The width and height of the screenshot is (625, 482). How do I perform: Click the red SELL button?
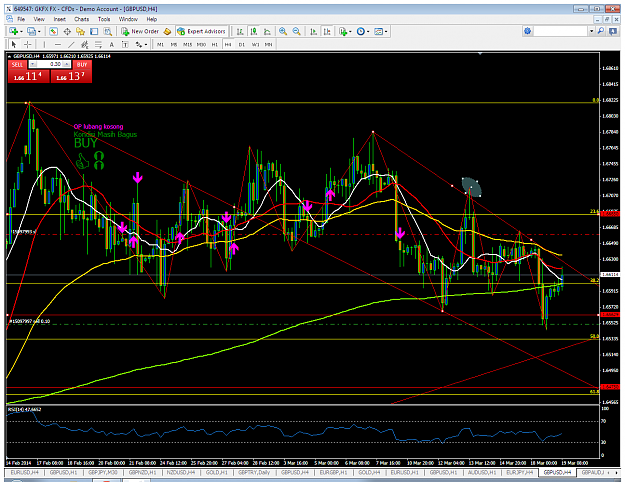click(17, 64)
